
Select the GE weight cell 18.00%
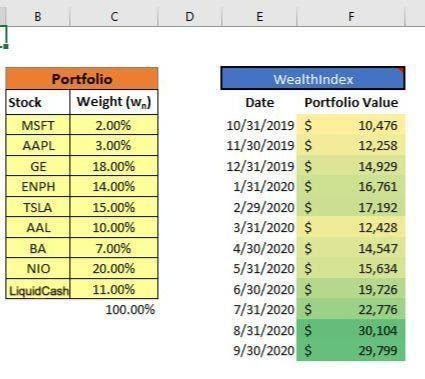tap(114, 166)
